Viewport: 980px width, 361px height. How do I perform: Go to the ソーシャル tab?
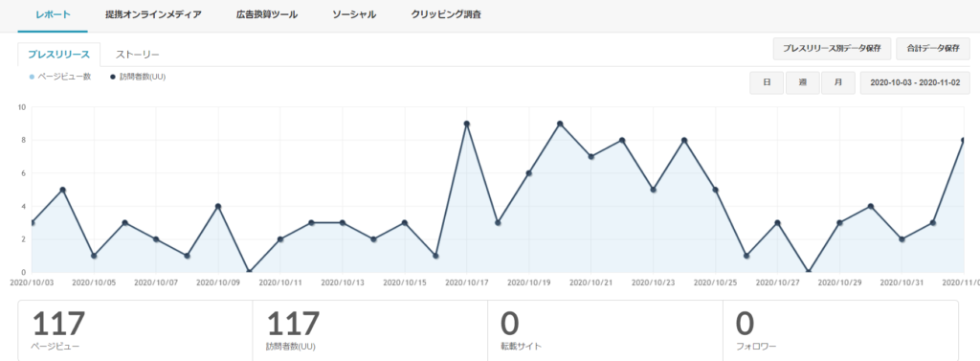pos(354,15)
